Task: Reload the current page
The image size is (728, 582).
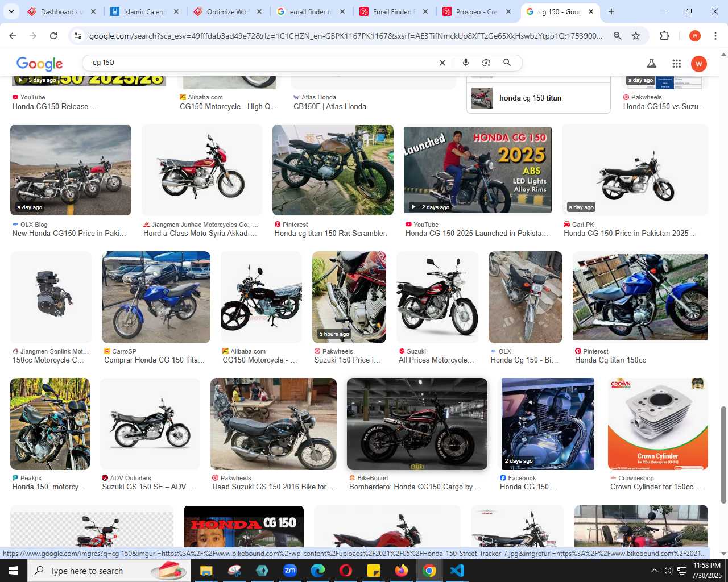Action: [53, 36]
